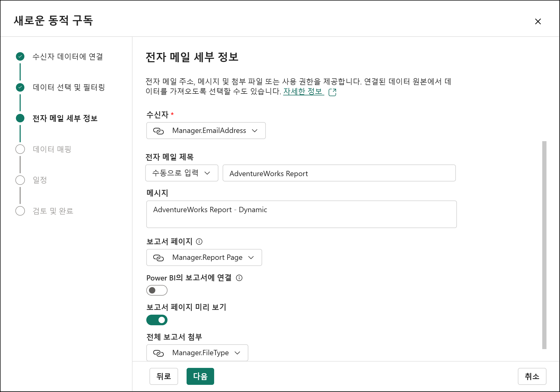Click the external link icon after 자세한 정보
560x392 pixels.
tap(332, 92)
